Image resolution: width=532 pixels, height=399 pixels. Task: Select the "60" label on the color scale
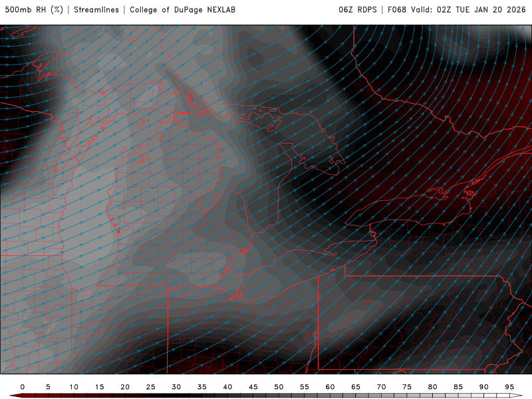click(330, 387)
